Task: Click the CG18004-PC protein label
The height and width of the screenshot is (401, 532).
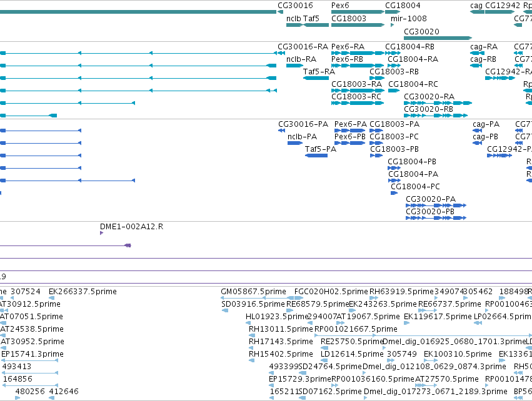Action: 415,187
